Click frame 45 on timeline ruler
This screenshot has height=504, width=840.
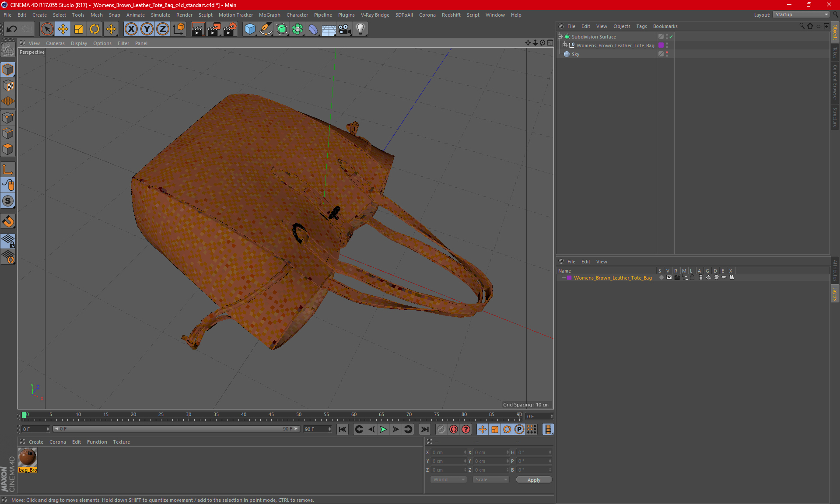tap(271, 415)
